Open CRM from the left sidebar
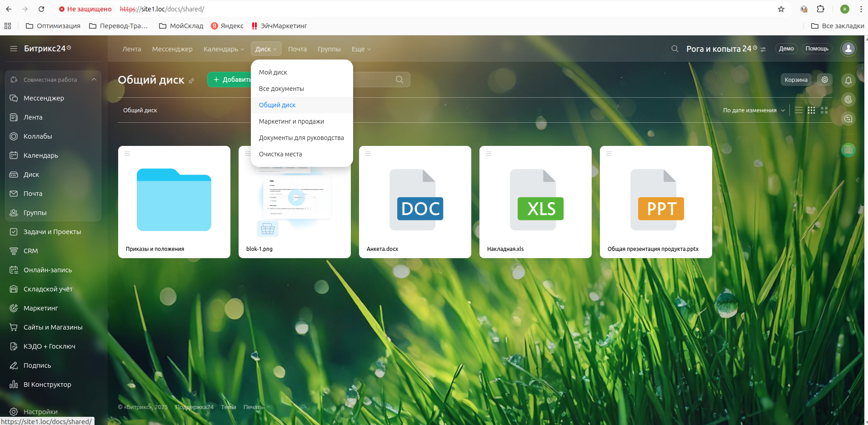 click(x=30, y=251)
